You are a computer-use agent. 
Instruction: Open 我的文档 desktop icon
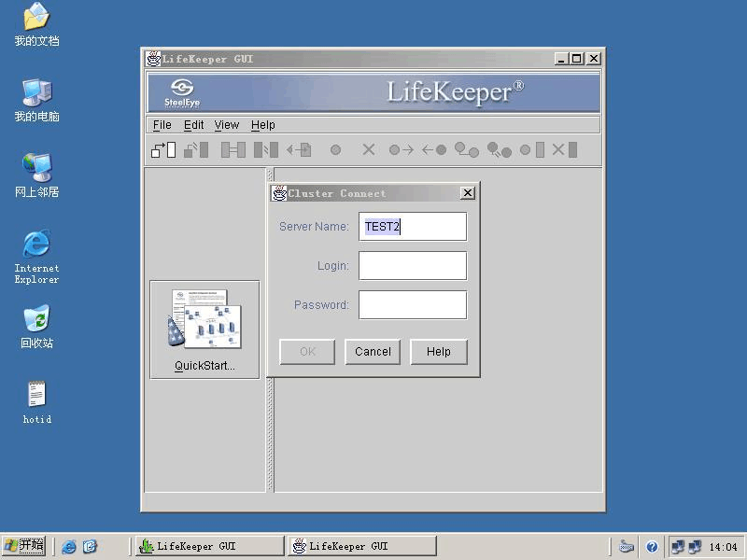[36, 25]
